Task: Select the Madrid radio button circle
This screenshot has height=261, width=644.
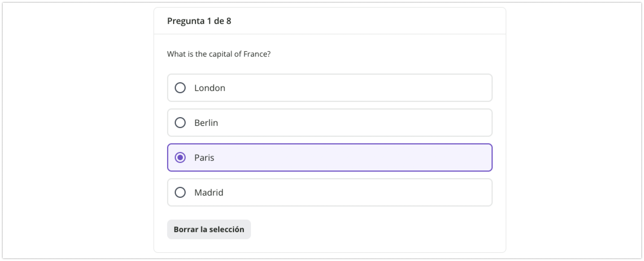Action: click(x=180, y=192)
